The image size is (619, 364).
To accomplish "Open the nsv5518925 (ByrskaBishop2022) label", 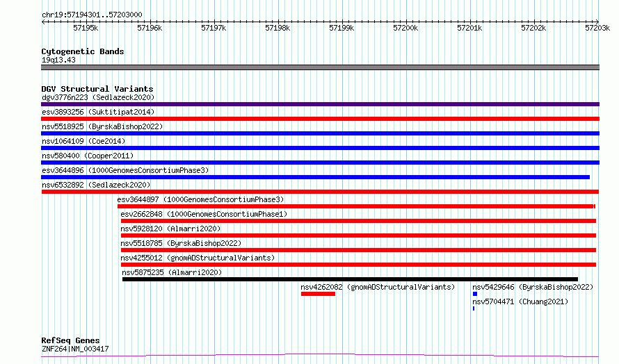I will pos(102,126).
